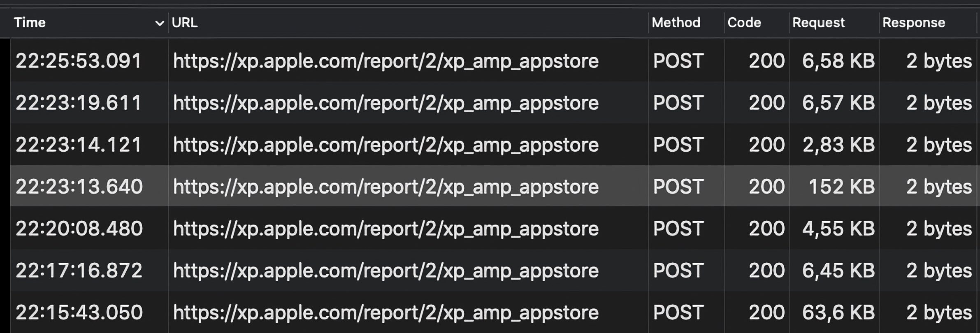Viewport: 980px width, 333px height.
Task: Click the 152 KB request size cell
Action: click(841, 187)
